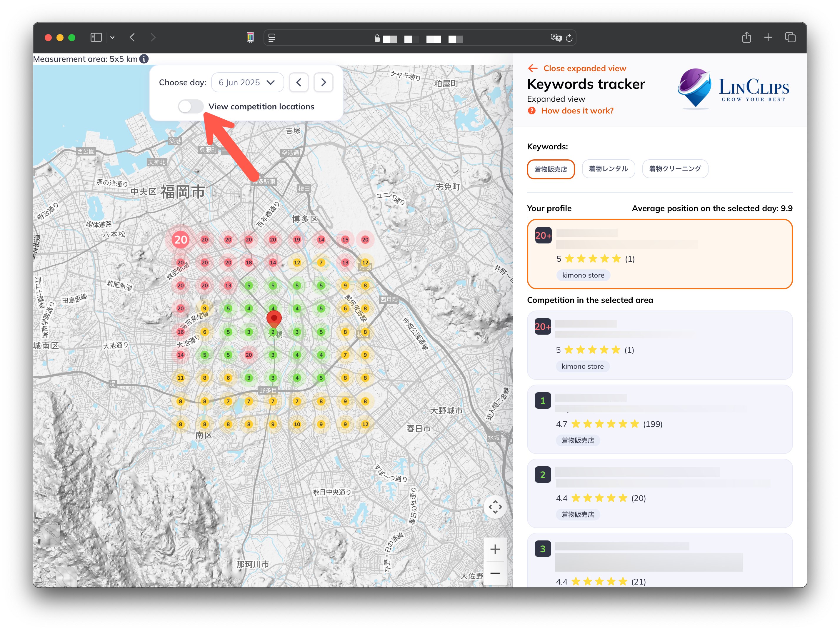The image size is (840, 631).
Task: Click the large 20 grid marker
Action: coord(180,240)
